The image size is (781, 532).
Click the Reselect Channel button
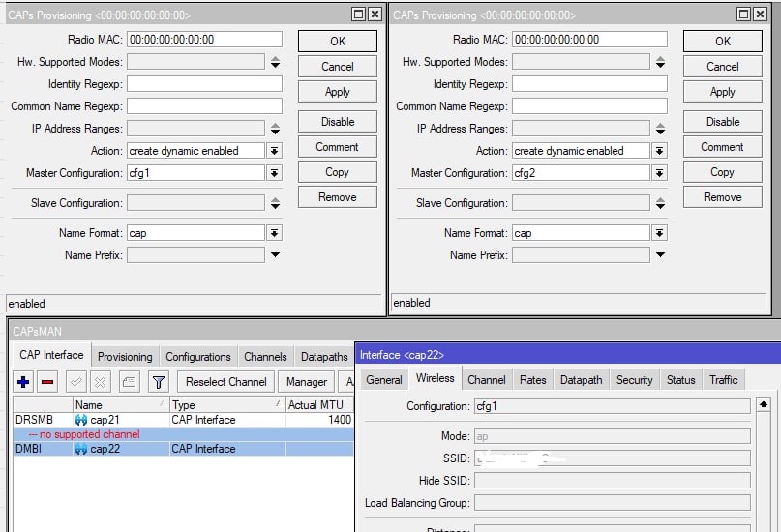226,382
